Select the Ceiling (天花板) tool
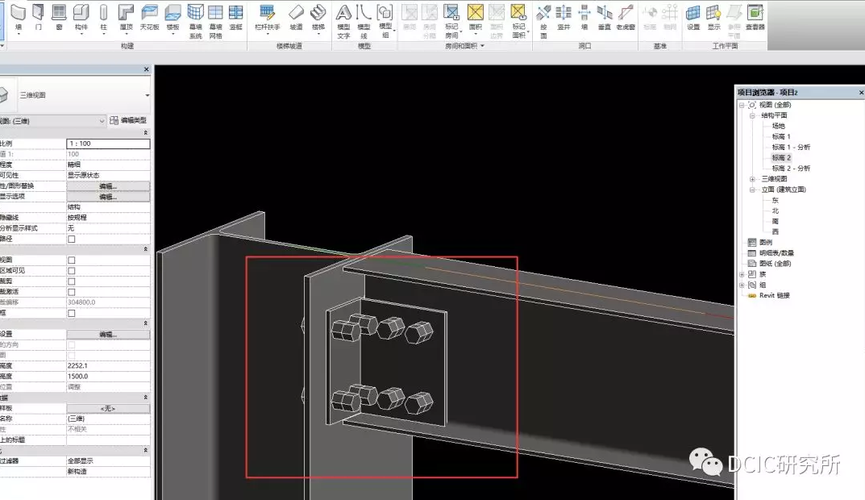The image size is (865, 500). pyautogui.click(x=149, y=17)
